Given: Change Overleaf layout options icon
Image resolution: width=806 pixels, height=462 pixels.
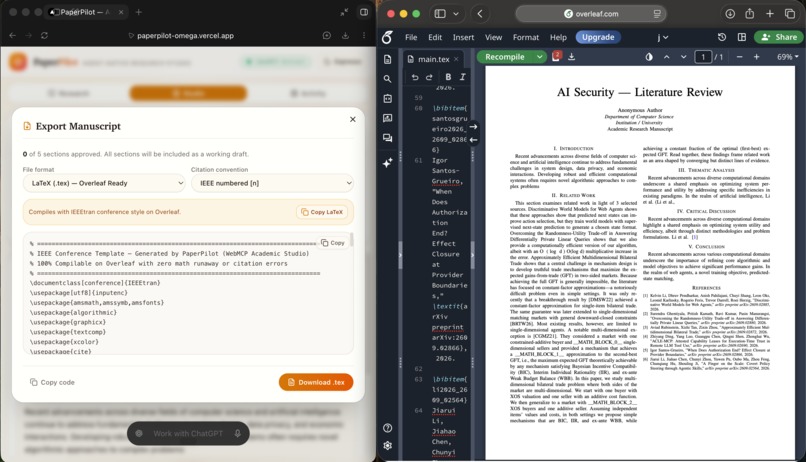Looking at the screenshot, I should [x=742, y=37].
